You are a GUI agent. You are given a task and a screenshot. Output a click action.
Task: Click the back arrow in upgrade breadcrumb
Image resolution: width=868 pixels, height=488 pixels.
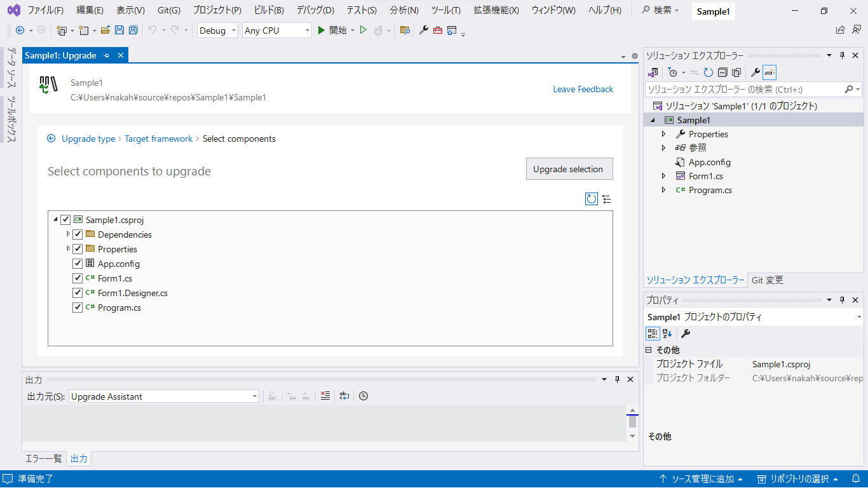click(51, 139)
